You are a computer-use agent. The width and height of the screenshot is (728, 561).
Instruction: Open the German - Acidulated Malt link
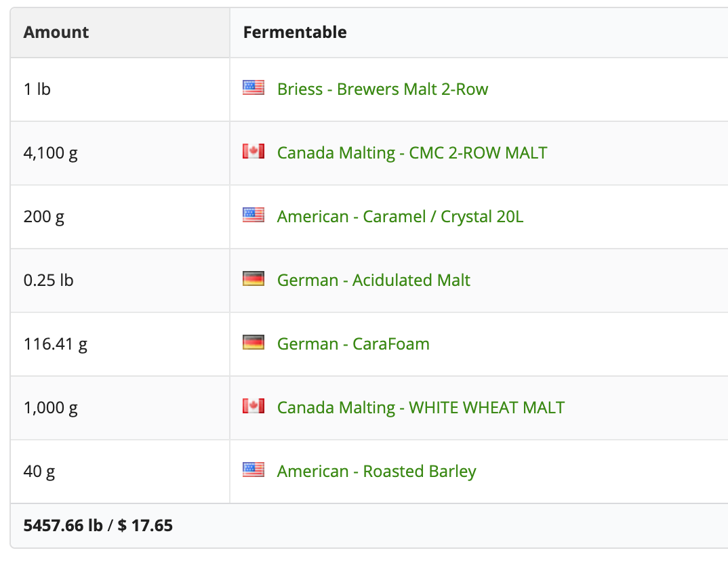373,280
